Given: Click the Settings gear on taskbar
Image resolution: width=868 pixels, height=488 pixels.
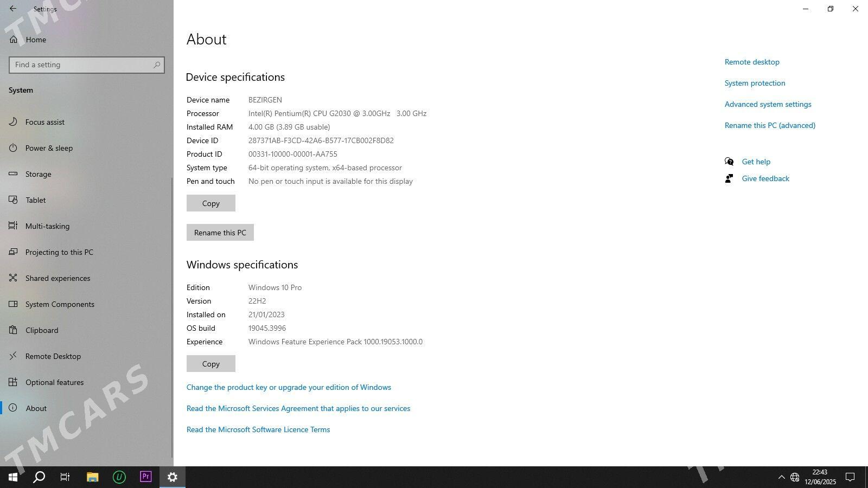Looking at the screenshot, I should pos(173,477).
